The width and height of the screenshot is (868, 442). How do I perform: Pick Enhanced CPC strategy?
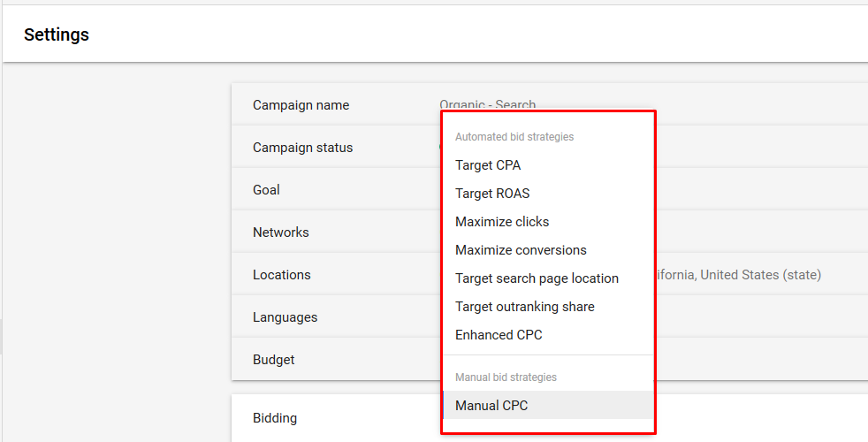(x=548, y=334)
